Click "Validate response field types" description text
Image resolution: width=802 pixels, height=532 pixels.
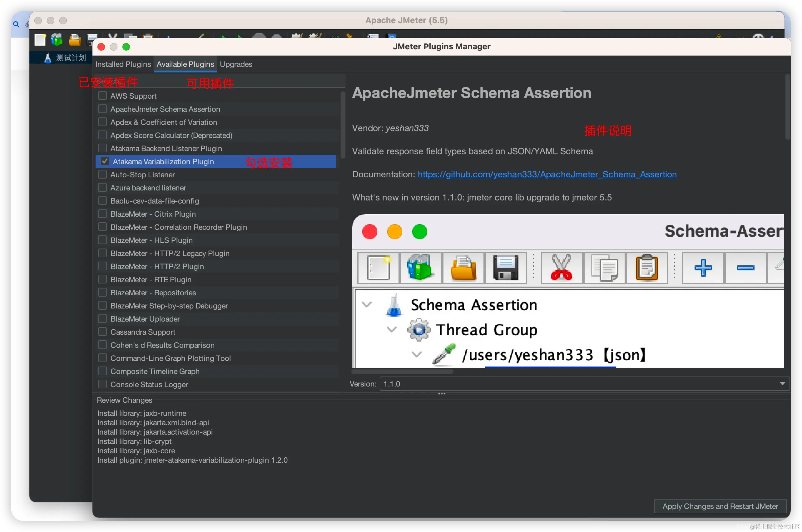[x=473, y=151]
